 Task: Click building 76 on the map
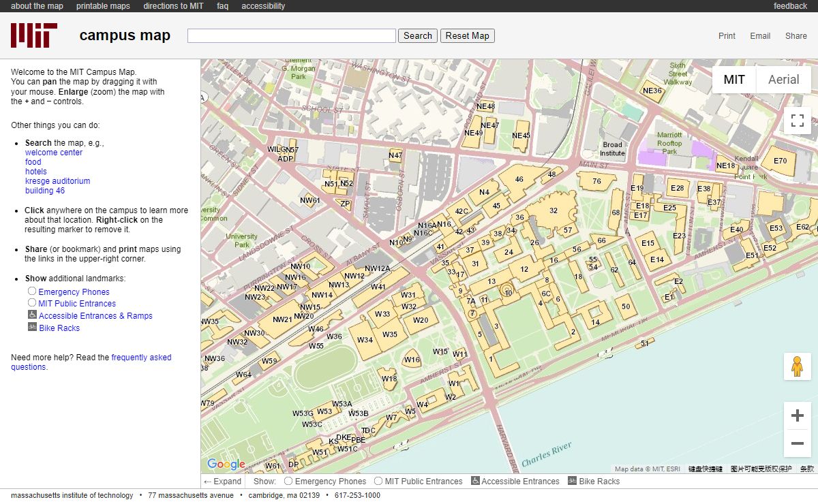(596, 181)
